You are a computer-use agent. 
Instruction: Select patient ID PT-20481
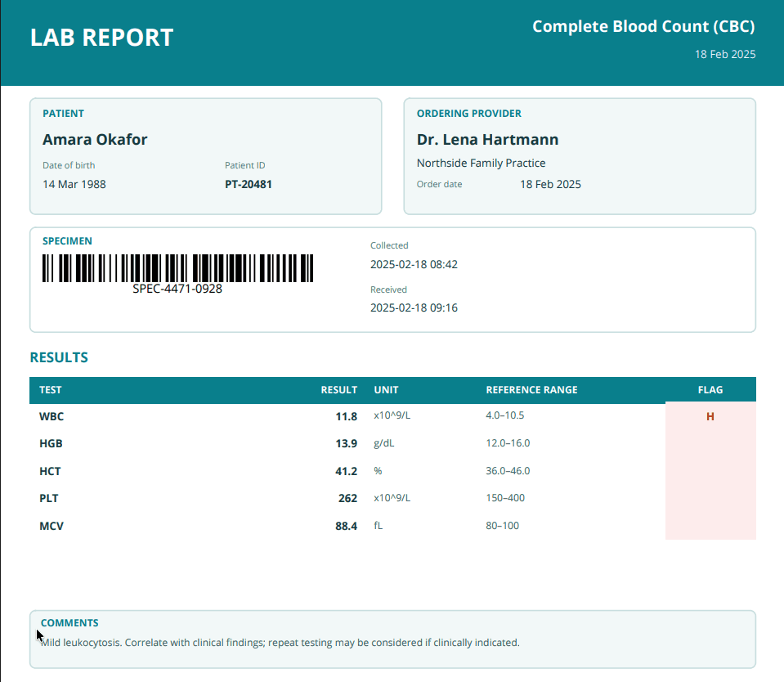point(248,184)
